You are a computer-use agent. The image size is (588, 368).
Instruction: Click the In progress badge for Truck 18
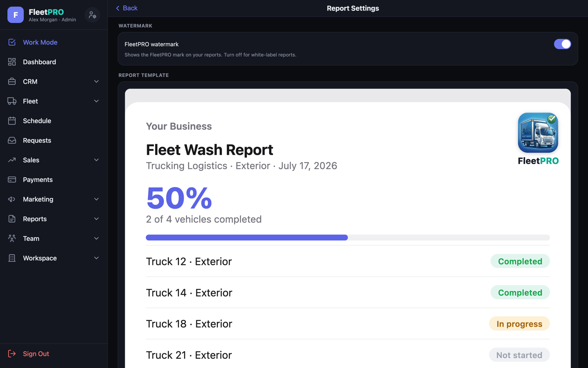tap(519, 324)
